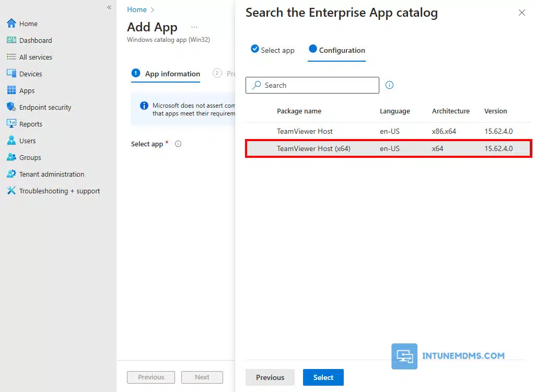Image resolution: width=535 pixels, height=392 pixels.
Task: Click the Home breadcrumb link
Action: click(x=137, y=9)
